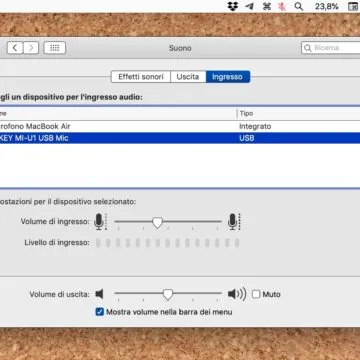Enable the Muto checkbox
This screenshot has width=360, height=360.
point(256,294)
